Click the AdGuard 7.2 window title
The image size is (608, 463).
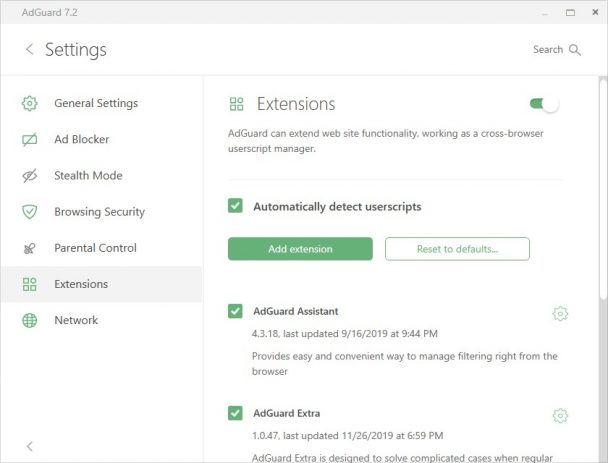(x=49, y=12)
